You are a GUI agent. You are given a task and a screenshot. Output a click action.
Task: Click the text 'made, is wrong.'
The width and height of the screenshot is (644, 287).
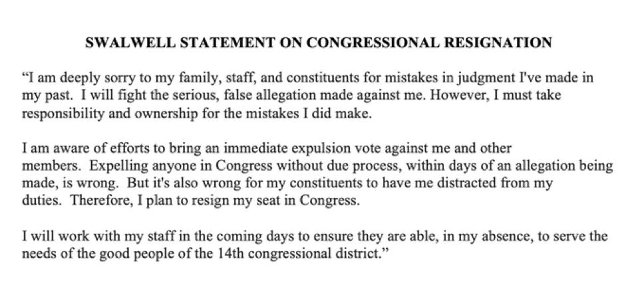[71, 183]
